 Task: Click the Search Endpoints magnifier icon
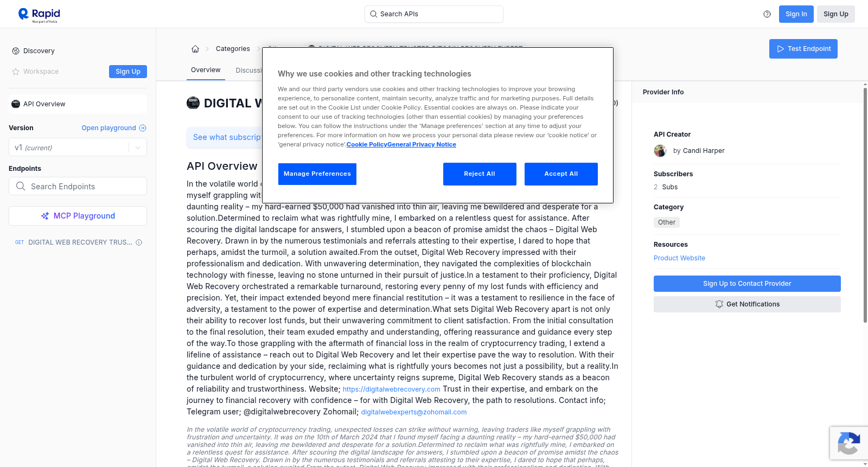(x=21, y=186)
